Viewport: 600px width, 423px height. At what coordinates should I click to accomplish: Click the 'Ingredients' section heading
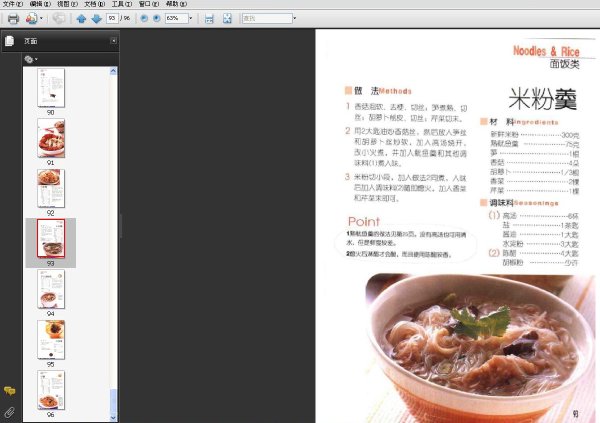536,122
